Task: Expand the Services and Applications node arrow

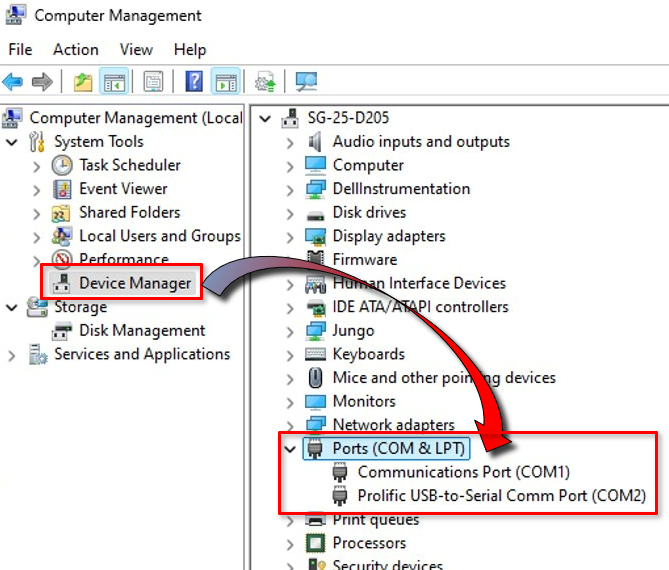Action: pos(12,355)
